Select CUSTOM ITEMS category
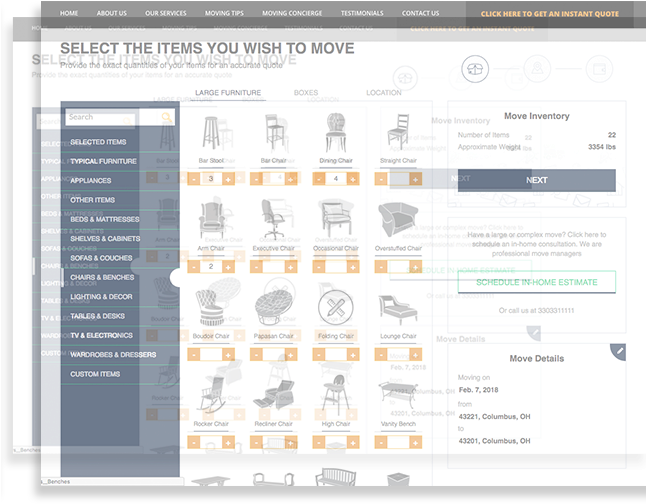The width and height of the screenshot is (646, 504). [x=95, y=374]
